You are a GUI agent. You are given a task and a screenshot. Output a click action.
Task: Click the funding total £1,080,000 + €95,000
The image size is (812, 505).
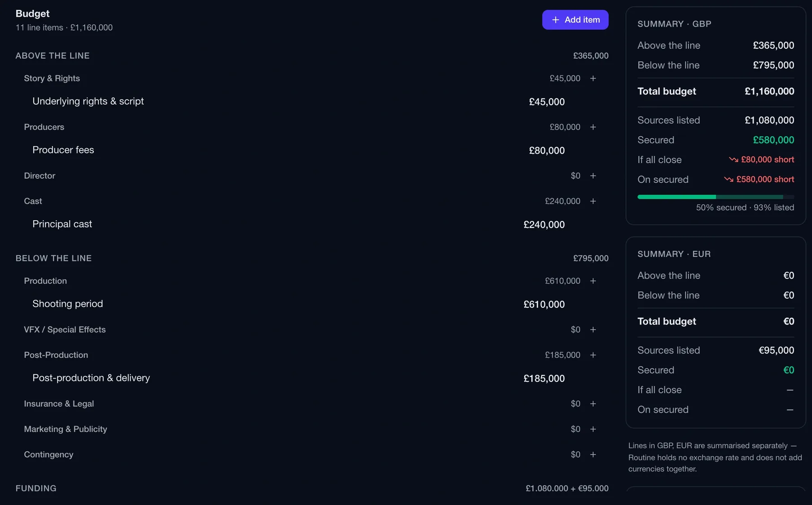pyautogui.click(x=567, y=488)
